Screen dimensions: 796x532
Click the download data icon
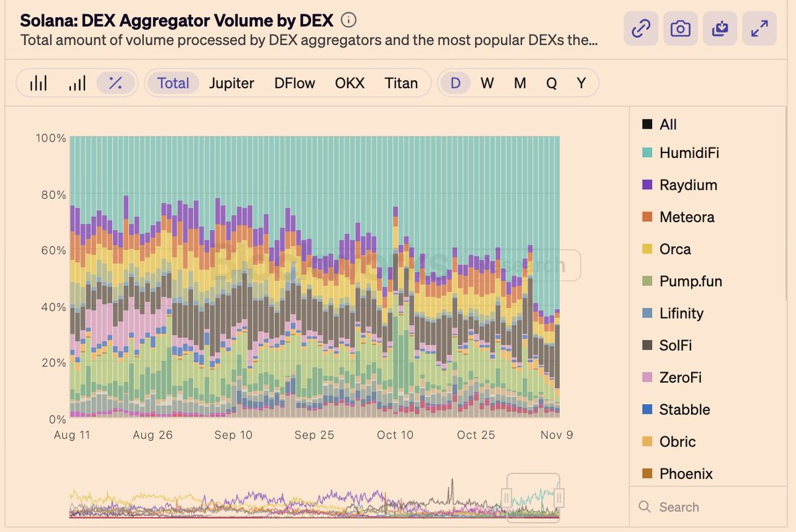click(720, 29)
